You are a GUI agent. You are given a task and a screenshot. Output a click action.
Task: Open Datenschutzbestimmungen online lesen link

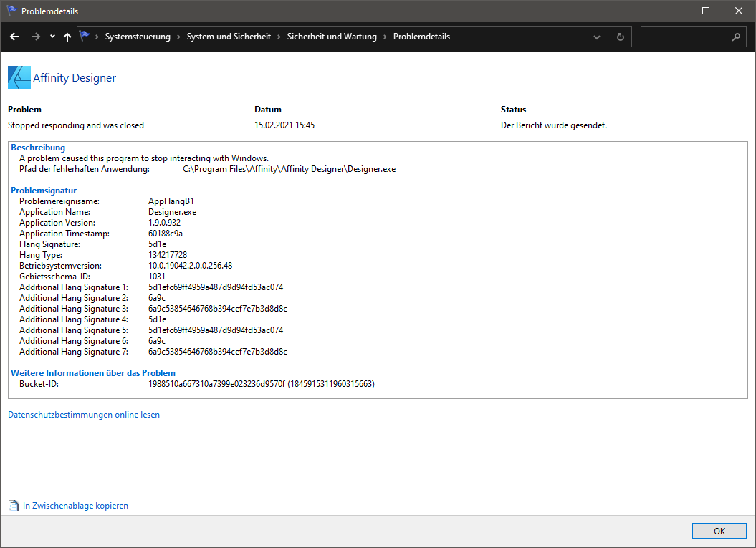click(x=84, y=415)
